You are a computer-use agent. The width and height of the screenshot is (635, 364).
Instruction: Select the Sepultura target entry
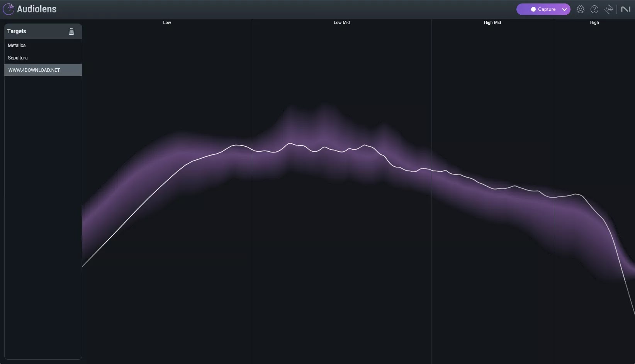click(x=18, y=58)
